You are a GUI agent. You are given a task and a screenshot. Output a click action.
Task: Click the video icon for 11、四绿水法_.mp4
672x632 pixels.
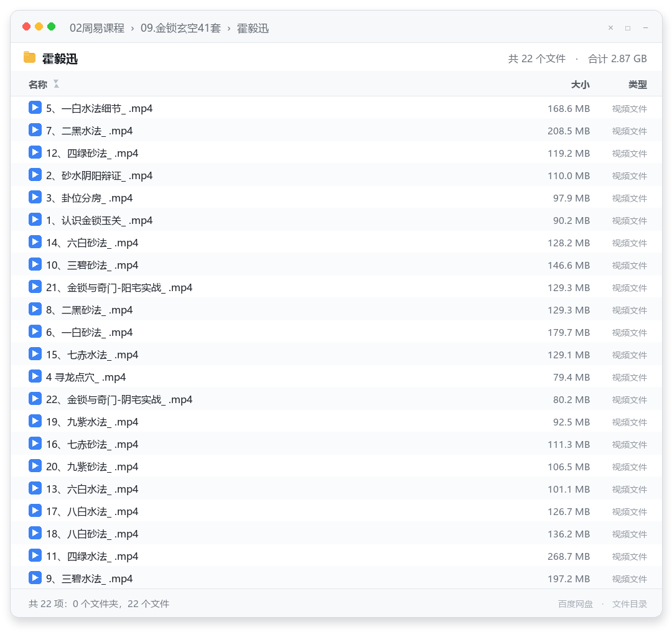35,555
